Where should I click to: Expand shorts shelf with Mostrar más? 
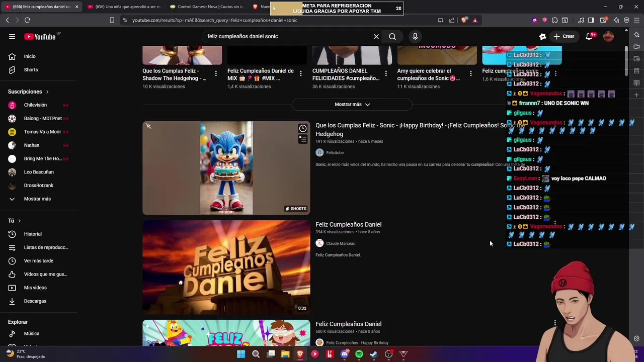pos(352,105)
